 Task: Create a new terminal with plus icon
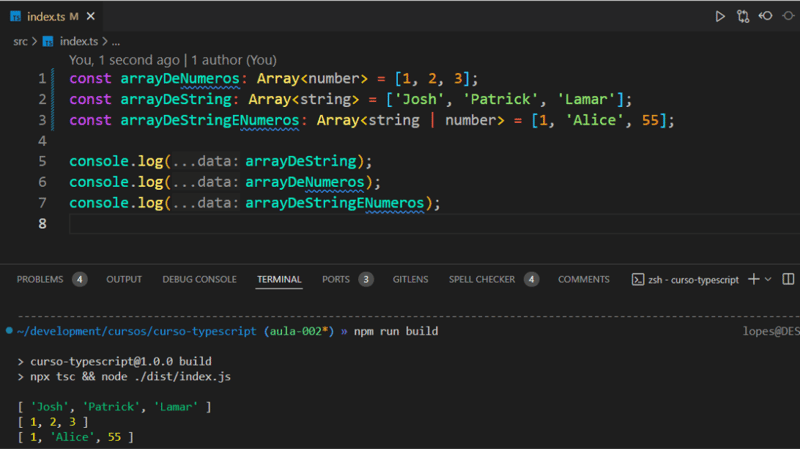coord(754,279)
